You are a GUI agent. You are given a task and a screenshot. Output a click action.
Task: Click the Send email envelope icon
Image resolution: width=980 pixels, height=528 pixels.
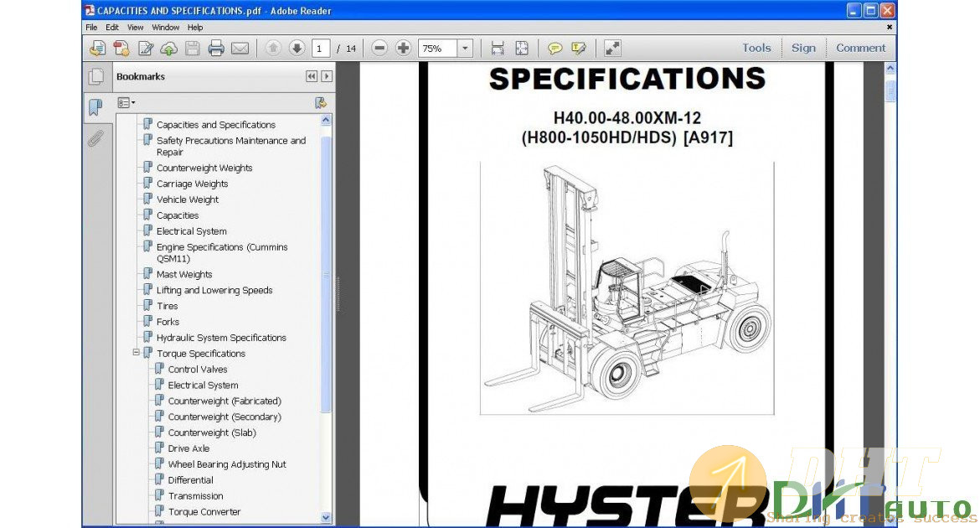pyautogui.click(x=240, y=48)
